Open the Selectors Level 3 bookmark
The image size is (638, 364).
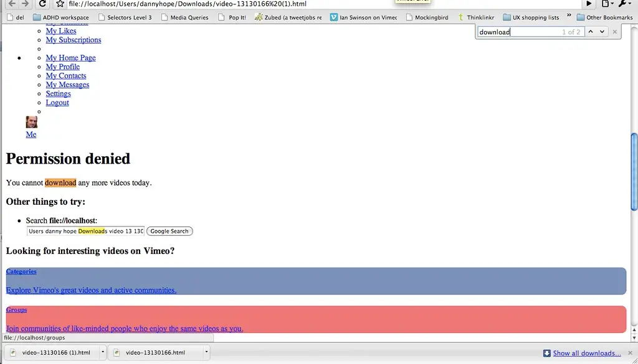pos(125,17)
